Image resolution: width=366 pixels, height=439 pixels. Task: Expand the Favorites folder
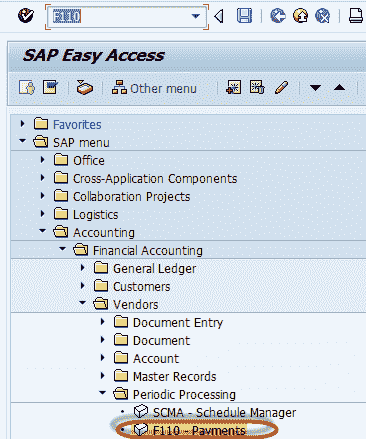(22, 124)
